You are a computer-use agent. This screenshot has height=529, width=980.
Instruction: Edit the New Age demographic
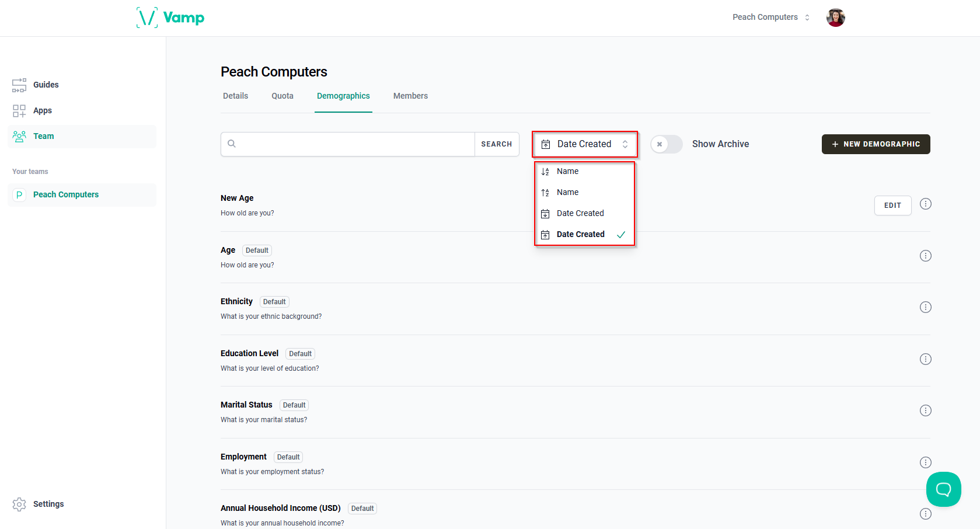(892, 205)
